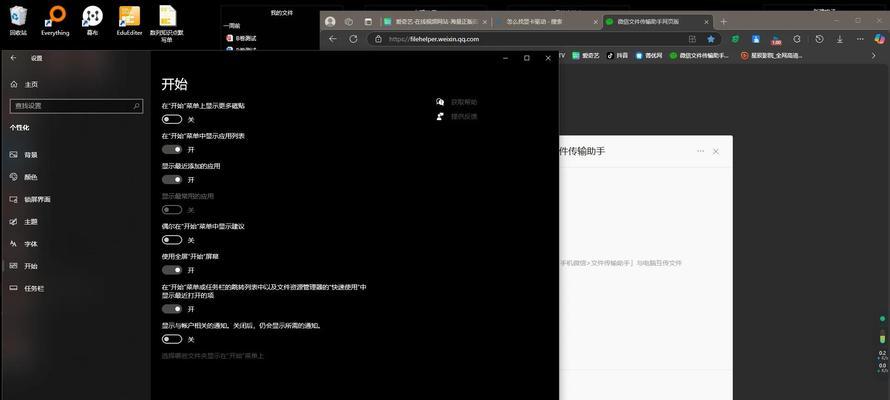Go back with the Settings back arrow

click(13, 58)
